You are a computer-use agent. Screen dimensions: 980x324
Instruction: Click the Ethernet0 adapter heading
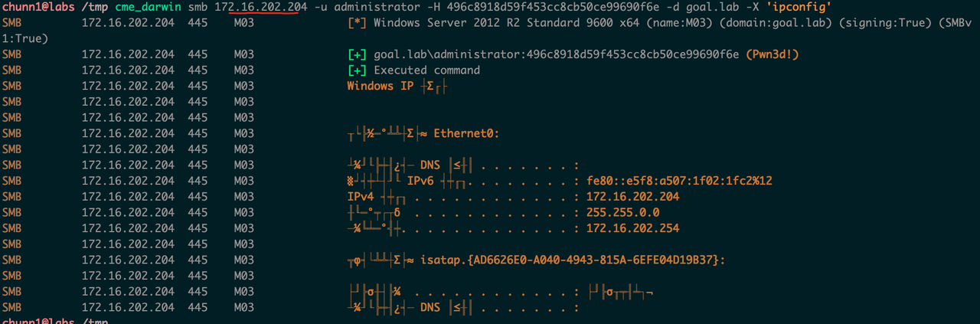(x=466, y=133)
